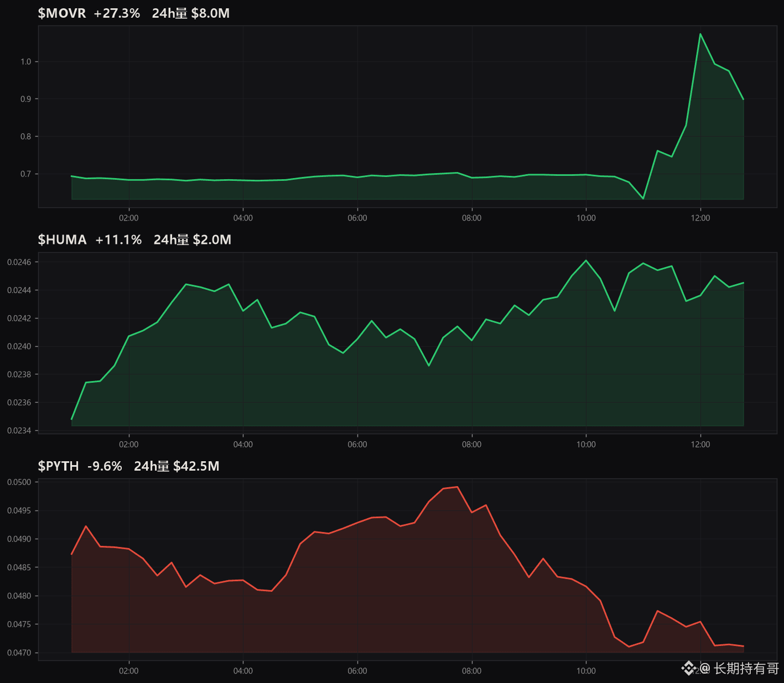Click the $MOVR ticker title

click(62, 13)
